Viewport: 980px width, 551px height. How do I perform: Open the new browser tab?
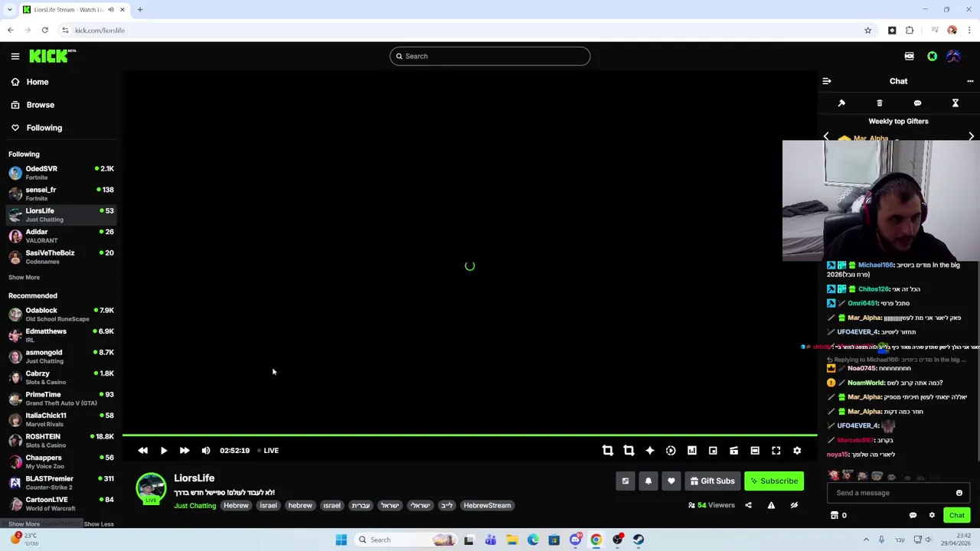(x=140, y=9)
